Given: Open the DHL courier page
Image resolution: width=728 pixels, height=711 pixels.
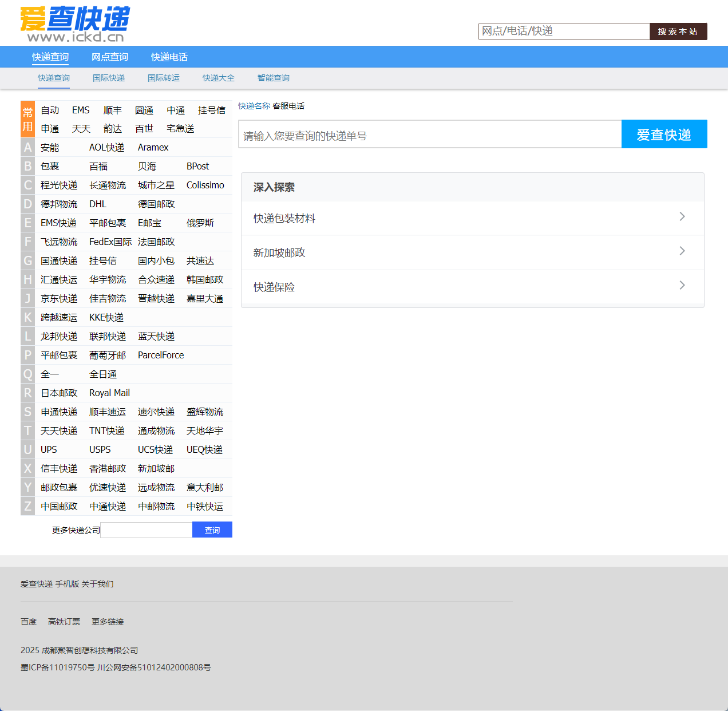Looking at the screenshot, I should [x=97, y=204].
